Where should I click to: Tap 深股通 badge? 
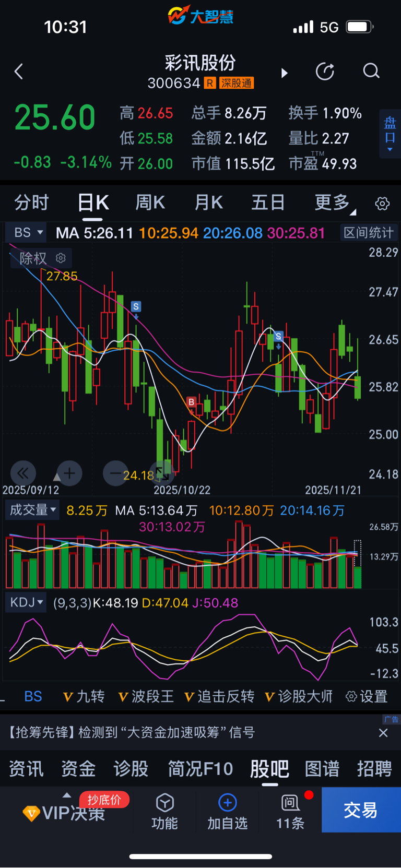coord(236,83)
